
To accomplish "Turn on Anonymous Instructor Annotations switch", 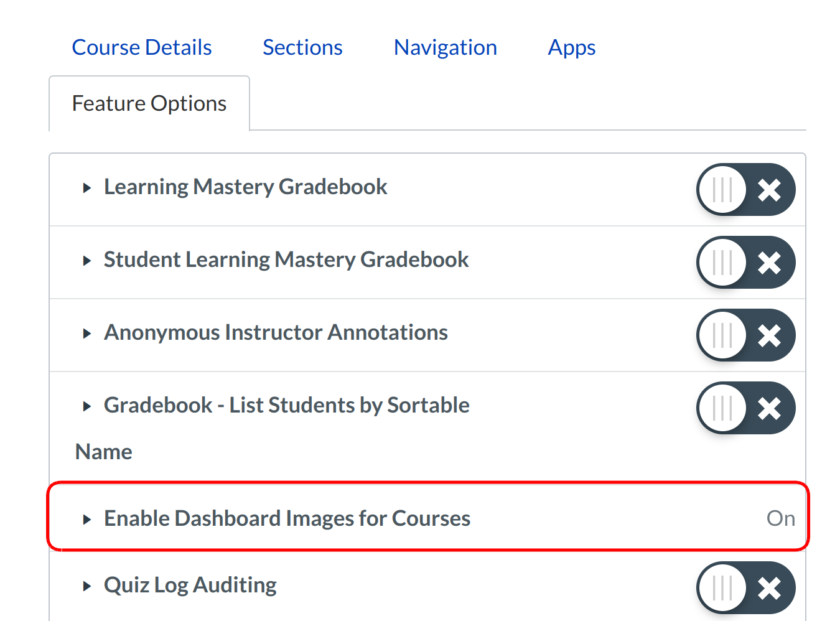I will [745, 335].
